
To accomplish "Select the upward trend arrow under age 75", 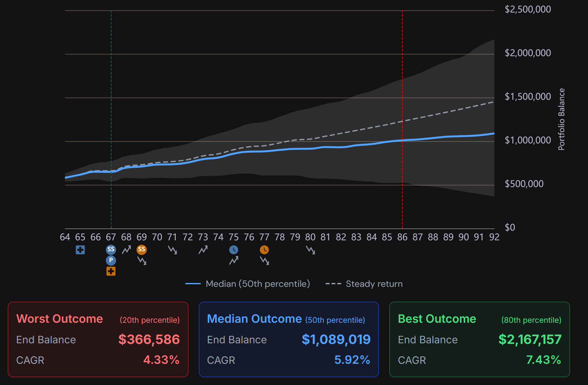I will click(234, 260).
